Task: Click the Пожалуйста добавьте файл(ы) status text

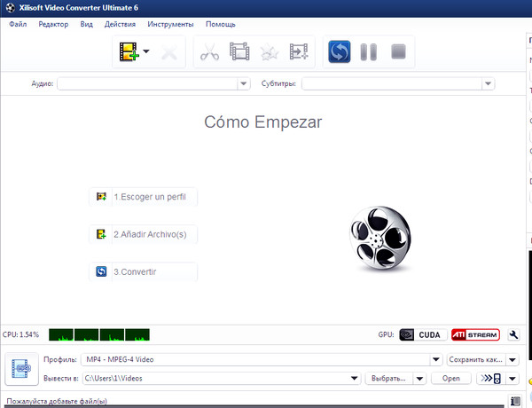Action: click(57, 401)
